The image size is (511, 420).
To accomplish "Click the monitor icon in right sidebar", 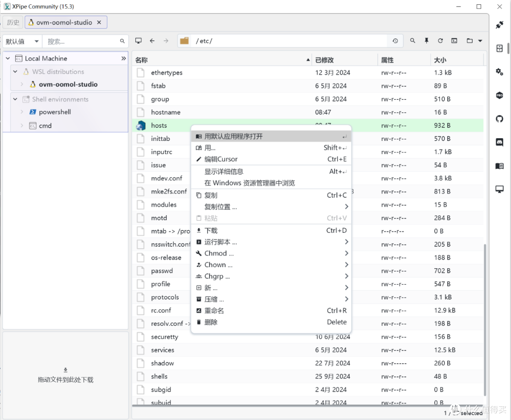I will click(x=499, y=189).
